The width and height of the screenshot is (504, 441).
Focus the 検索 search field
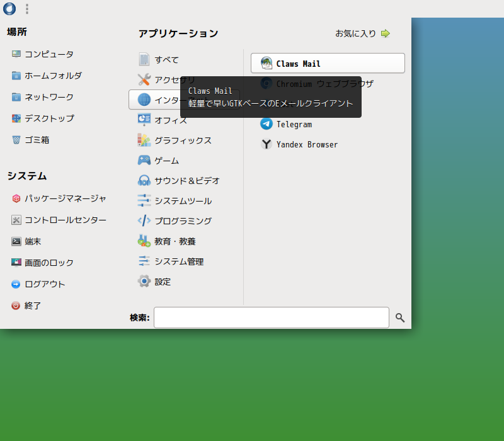(272, 318)
